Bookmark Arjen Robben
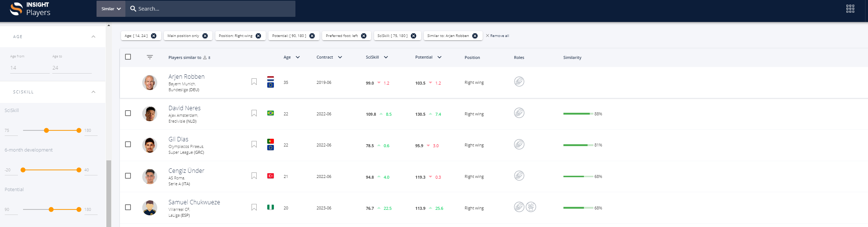The image size is (868, 227). pos(254,82)
